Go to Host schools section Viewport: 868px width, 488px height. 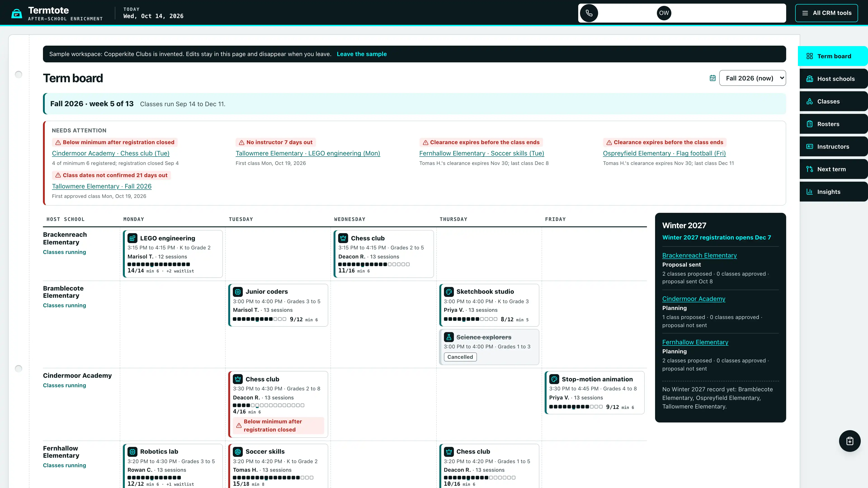(x=834, y=79)
